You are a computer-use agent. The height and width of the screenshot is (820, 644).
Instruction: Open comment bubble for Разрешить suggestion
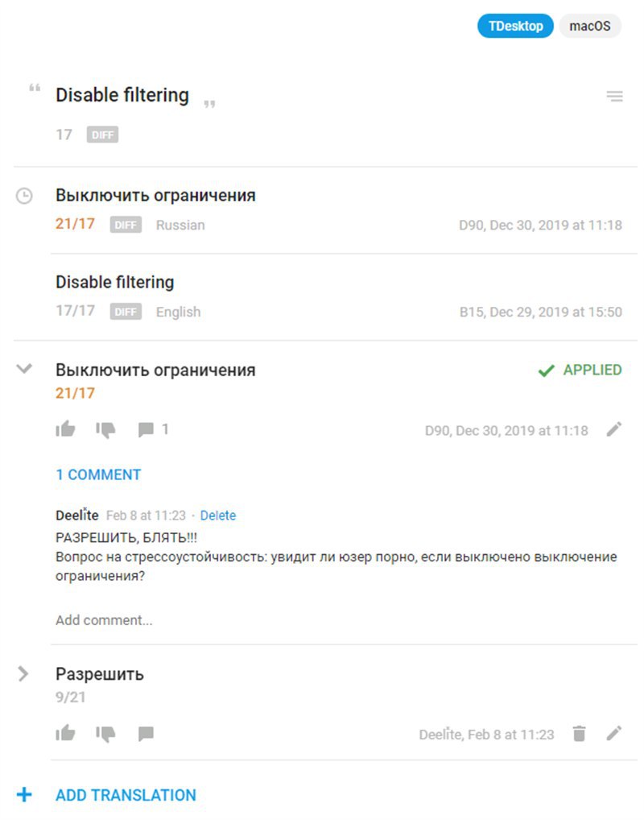146,734
